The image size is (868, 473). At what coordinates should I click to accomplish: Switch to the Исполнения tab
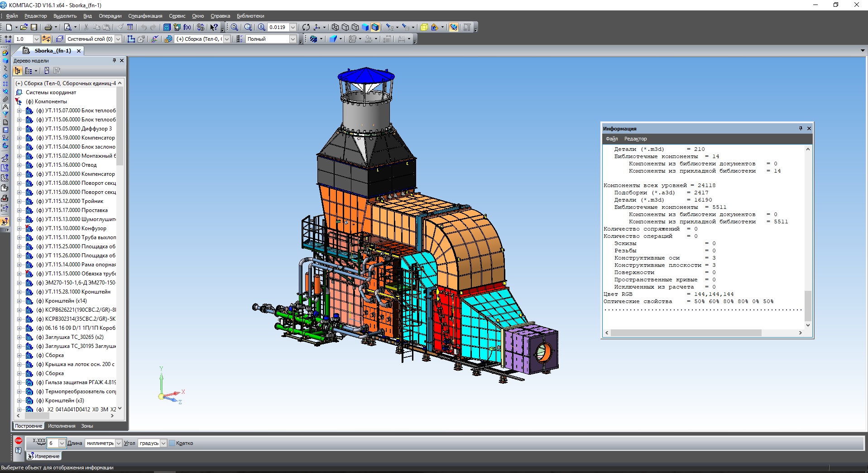point(62,426)
